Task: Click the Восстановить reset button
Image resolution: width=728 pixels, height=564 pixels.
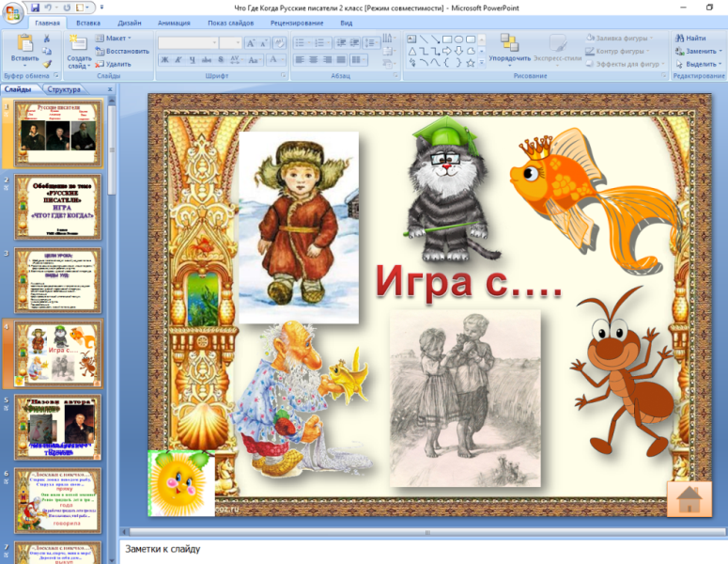Action: click(x=122, y=51)
